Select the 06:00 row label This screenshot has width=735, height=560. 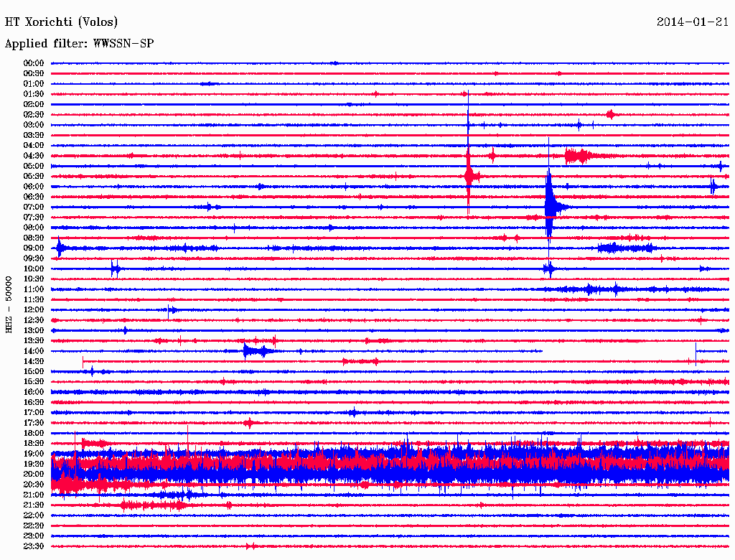point(34,187)
